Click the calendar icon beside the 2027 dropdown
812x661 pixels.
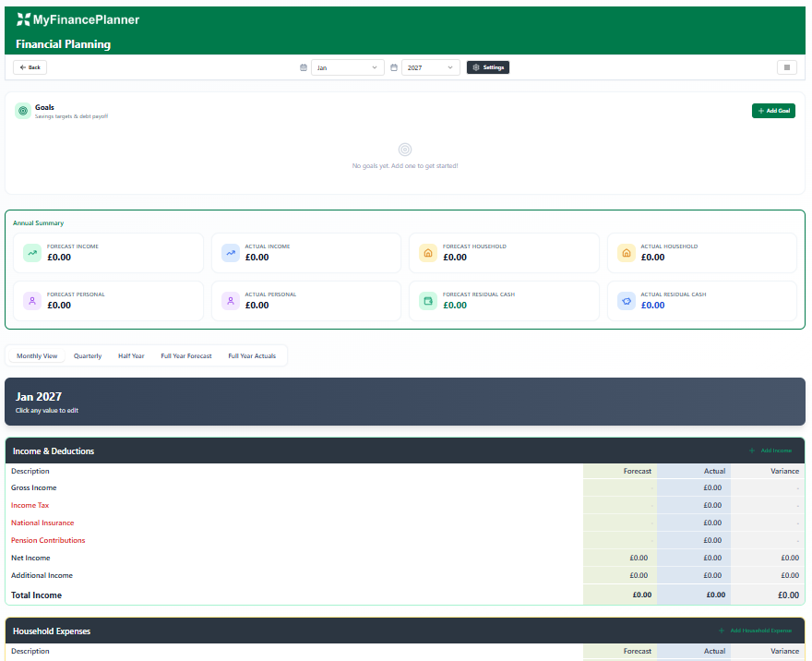point(394,67)
